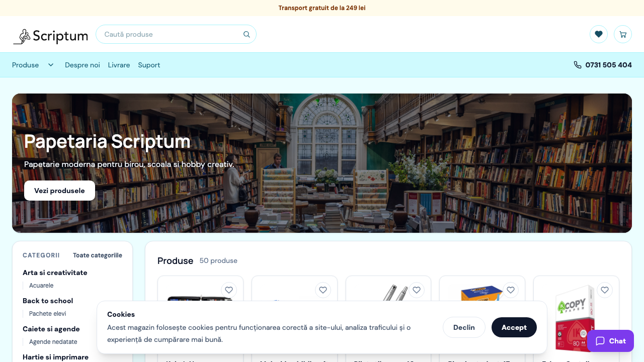644x362 pixels.
Task: Click the phone icon beside 0731 505 404
Action: click(x=578, y=65)
